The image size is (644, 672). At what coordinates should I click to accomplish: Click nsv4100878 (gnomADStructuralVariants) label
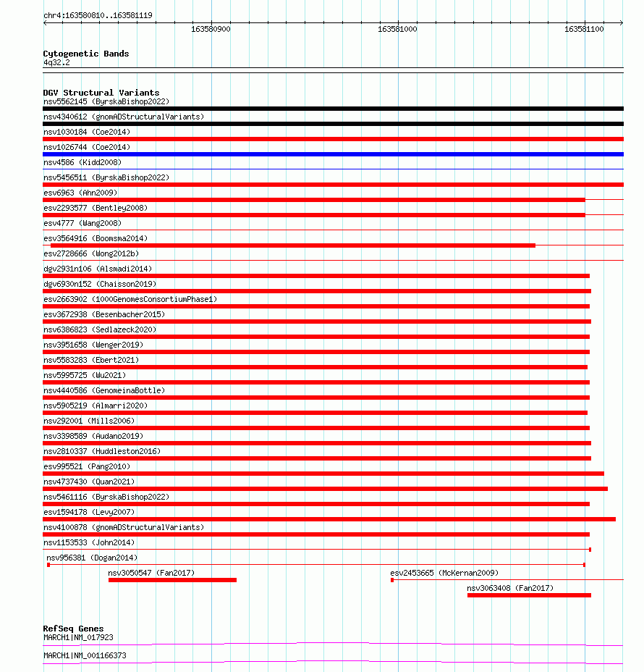(x=124, y=528)
